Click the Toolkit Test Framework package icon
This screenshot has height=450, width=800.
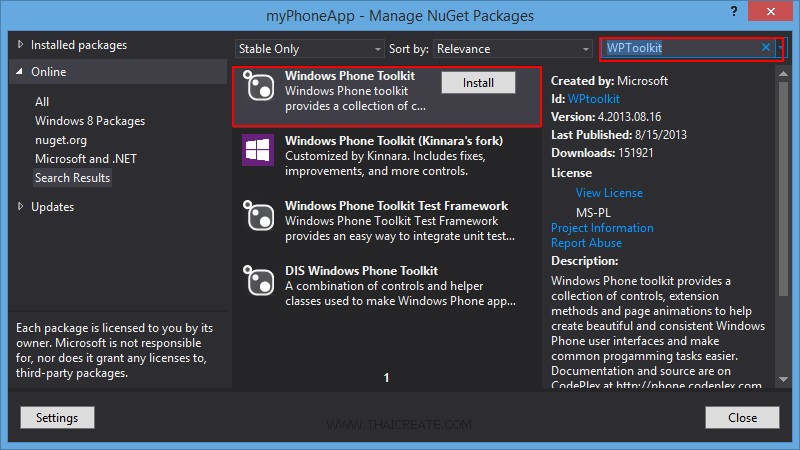(258, 216)
